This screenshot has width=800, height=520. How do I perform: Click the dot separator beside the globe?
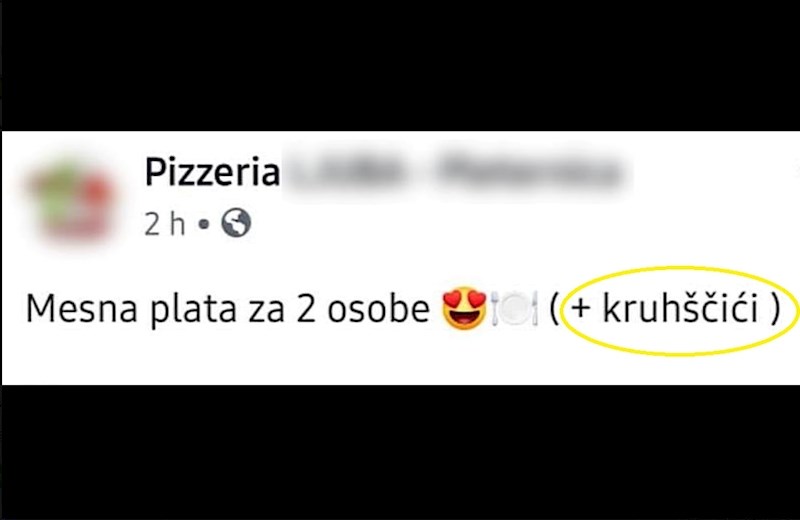[204, 224]
